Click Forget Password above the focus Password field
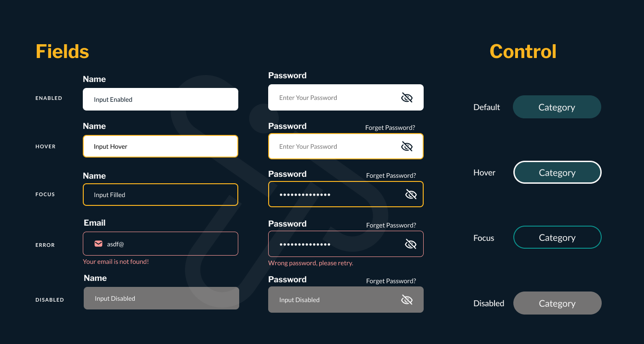This screenshot has width=644, height=344. 391,175
